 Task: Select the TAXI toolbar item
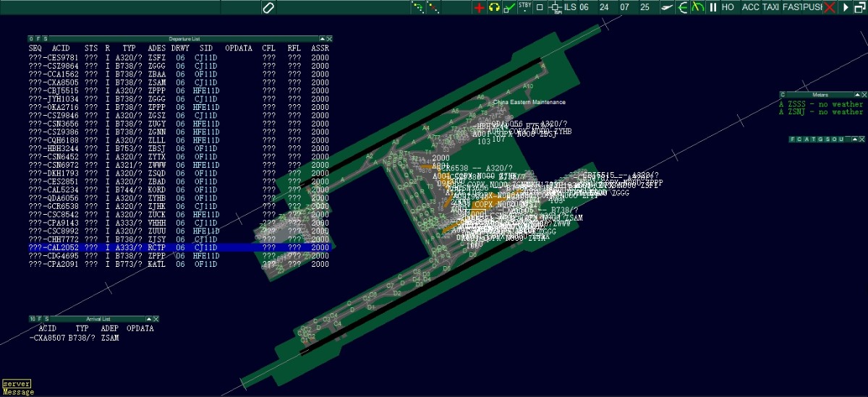(x=770, y=7)
